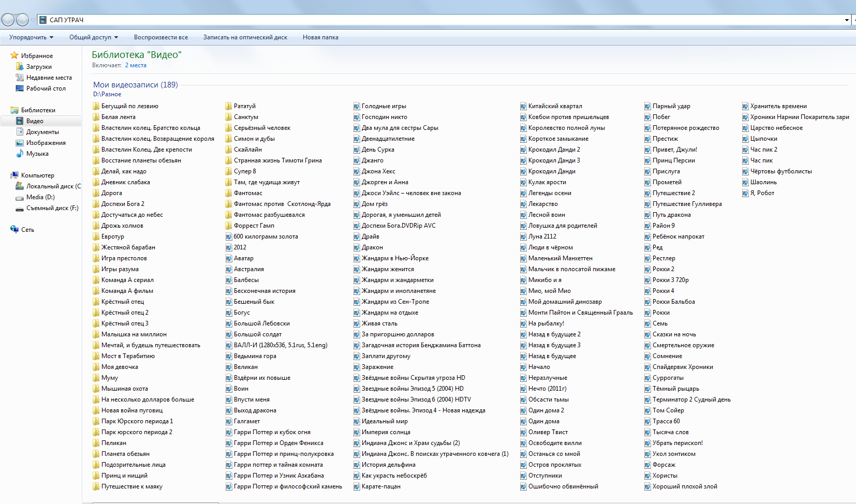
Task: Select Избранное star icon in sidebar
Action: pyautogui.click(x=14, y=55)
